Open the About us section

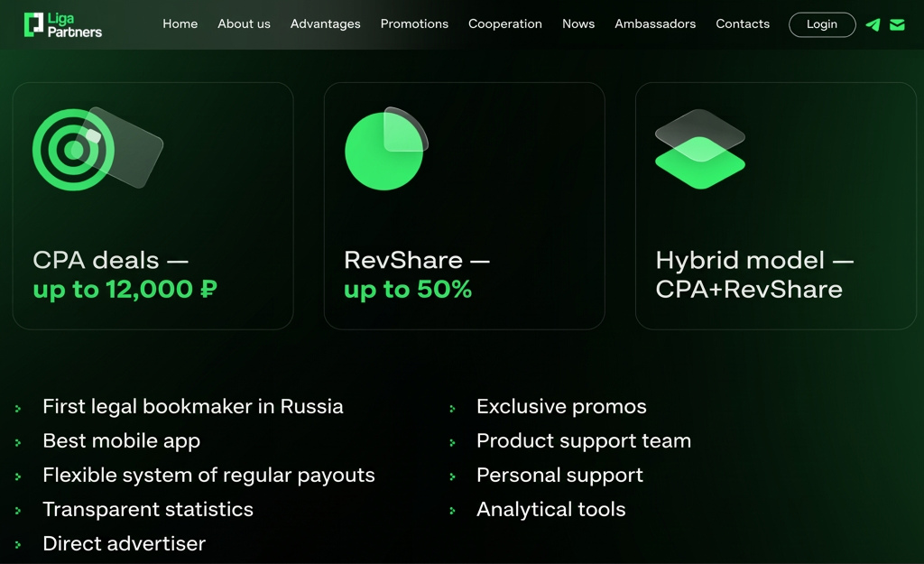pyautogui.click(x=244, y=24)
